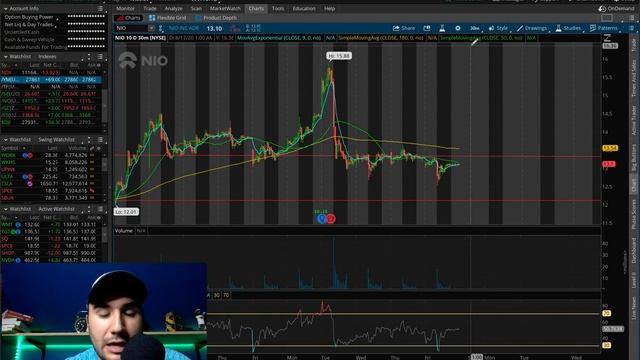Open the Drawings tools menu

(532, 28)
